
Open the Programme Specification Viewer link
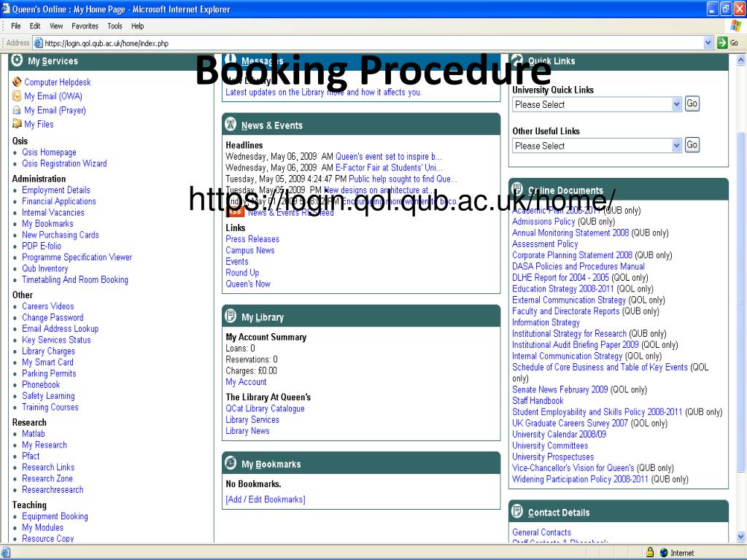pos(77,257)
